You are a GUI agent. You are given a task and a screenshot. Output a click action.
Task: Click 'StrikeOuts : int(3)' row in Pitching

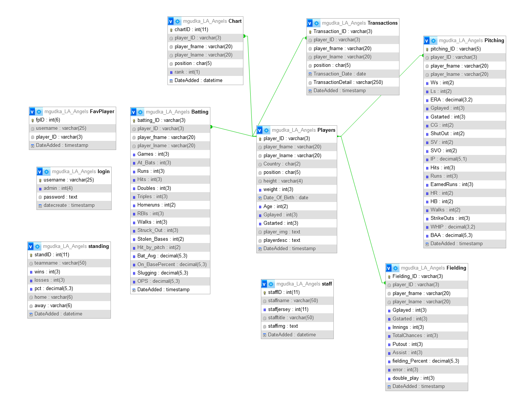[x=465, y=218]
